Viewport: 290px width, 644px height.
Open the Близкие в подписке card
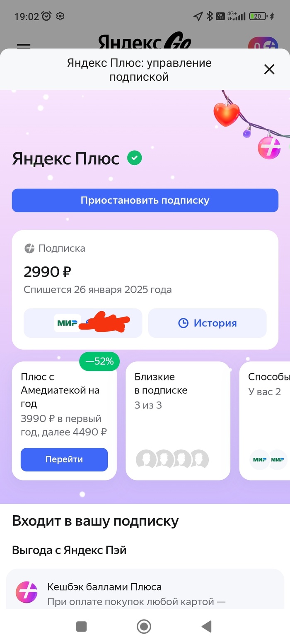[x=178, y=421]
